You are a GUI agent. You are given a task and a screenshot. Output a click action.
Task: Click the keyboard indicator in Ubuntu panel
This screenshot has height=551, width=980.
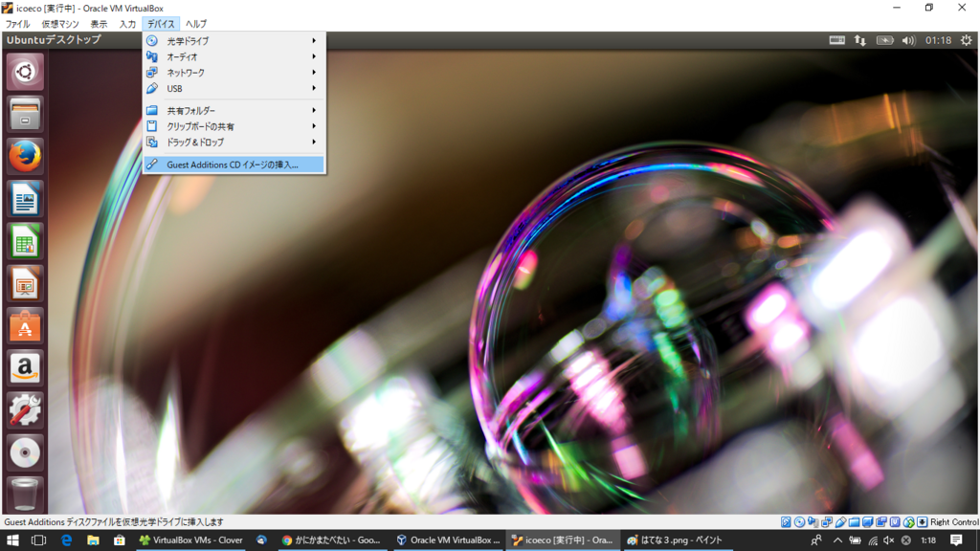pos(836,40)
